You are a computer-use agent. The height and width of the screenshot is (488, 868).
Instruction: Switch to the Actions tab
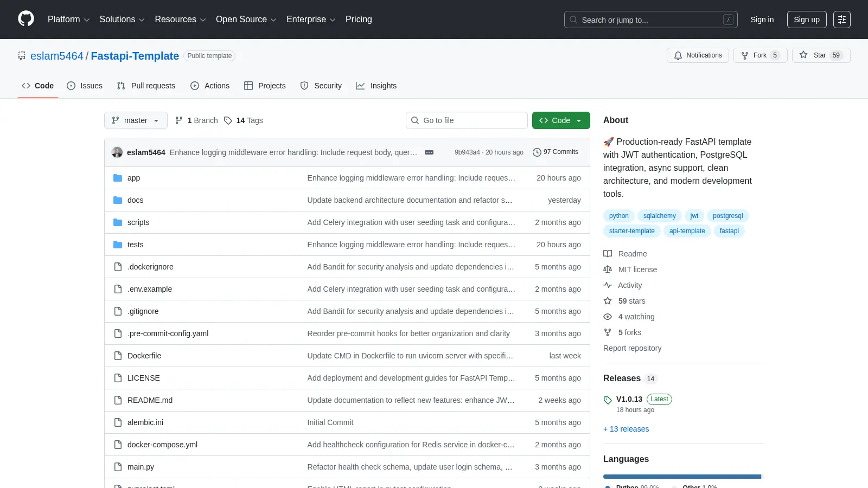click(x=210, y=86)
